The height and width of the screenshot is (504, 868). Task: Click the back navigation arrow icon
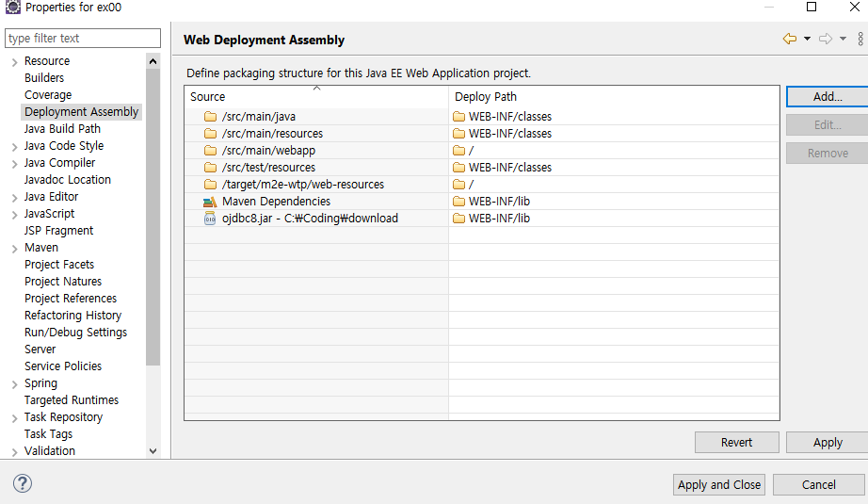point(790,39)
